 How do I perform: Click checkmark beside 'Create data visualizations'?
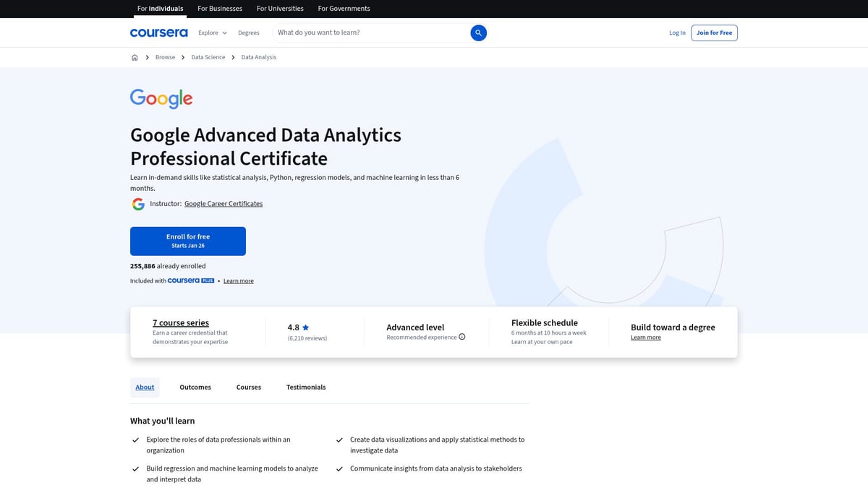coord(339,440)
